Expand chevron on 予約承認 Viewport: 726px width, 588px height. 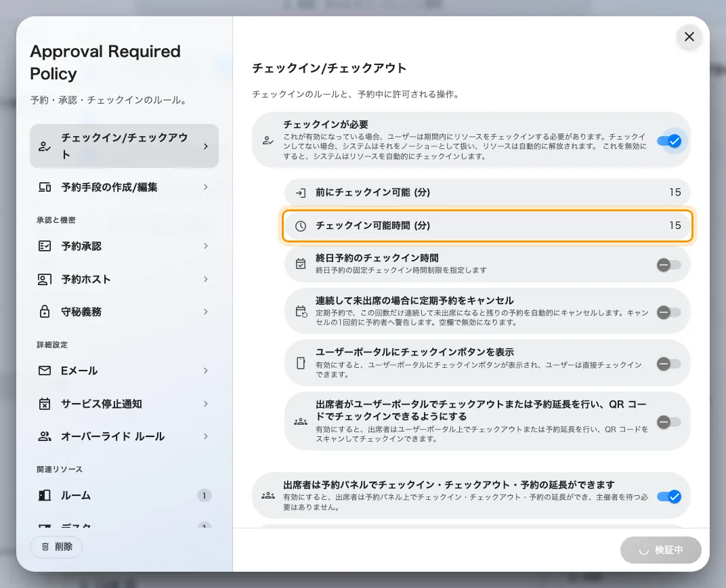206,246
